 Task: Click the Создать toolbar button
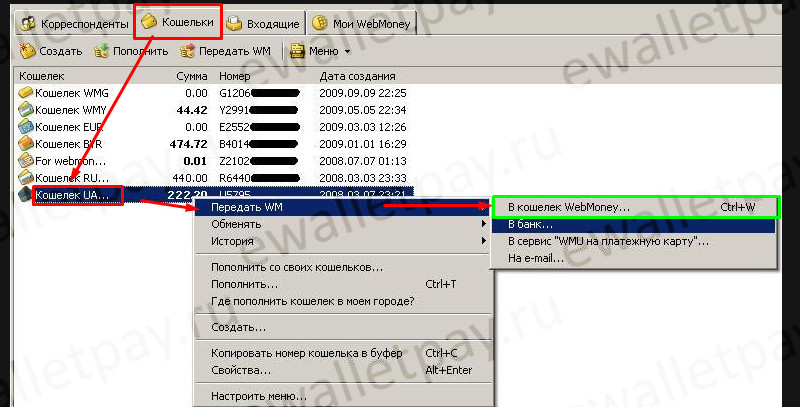pos(51,51)
